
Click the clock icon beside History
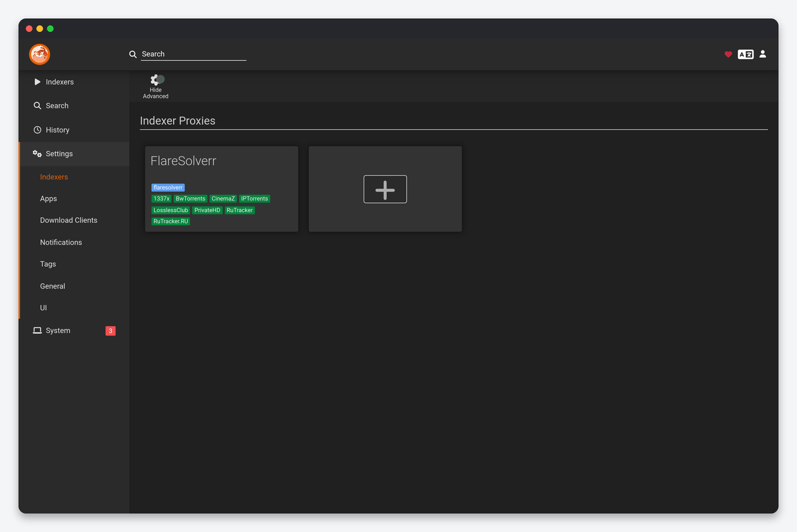pyautogui.click(x=38, y=130)
